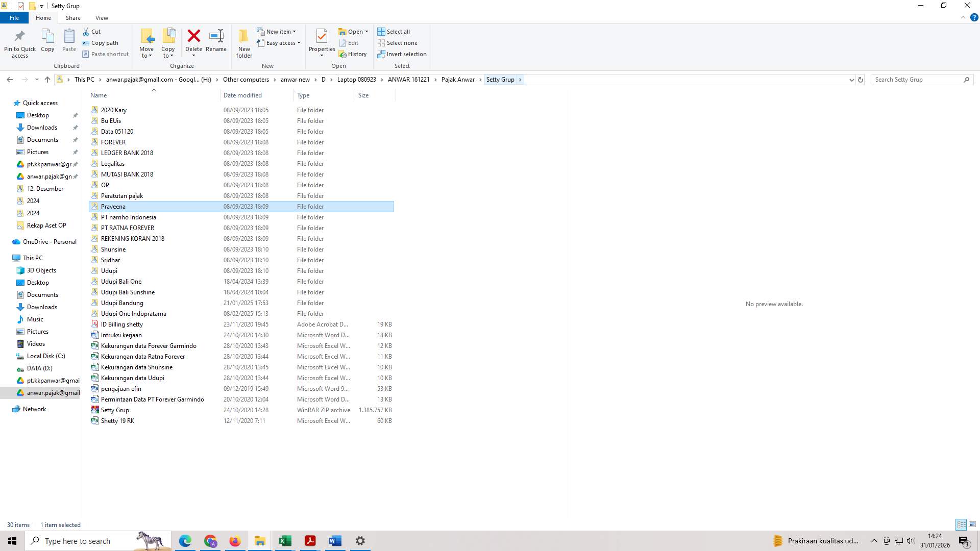980x551 pixels.
Task: Unpin Desktop from Quick access
Action: coord(75,115)
